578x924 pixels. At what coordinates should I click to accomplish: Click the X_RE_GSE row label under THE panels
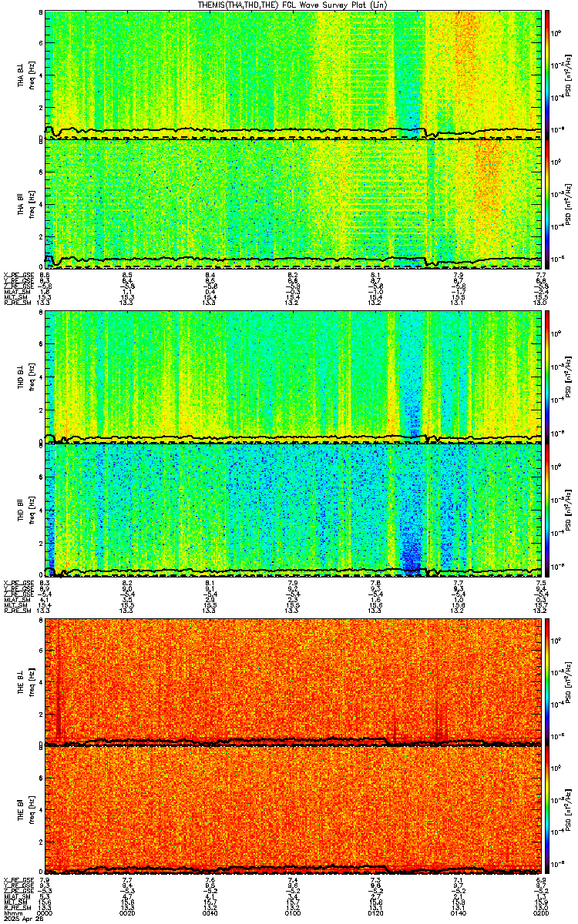pyautogui.click(x=18, y=879)
